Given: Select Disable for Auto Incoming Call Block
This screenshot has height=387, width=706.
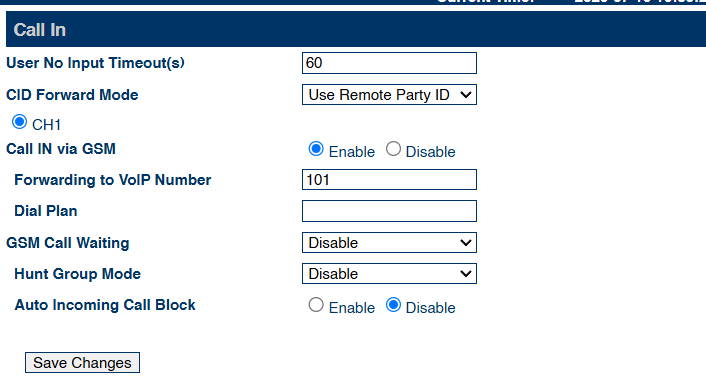Looking at the screenshot, I should click(x=393, y=305).
